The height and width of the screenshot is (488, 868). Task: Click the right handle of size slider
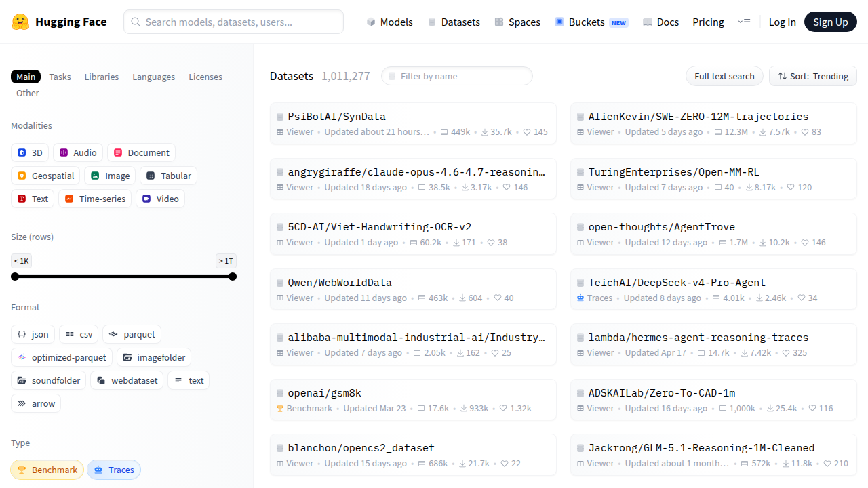coord(233,277)
